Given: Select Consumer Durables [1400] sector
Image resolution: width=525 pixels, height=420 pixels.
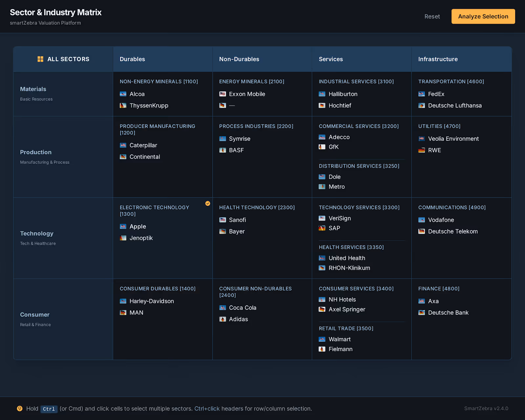Looking at the screenshot, I should pyautogui.click(x=163, y=319).
